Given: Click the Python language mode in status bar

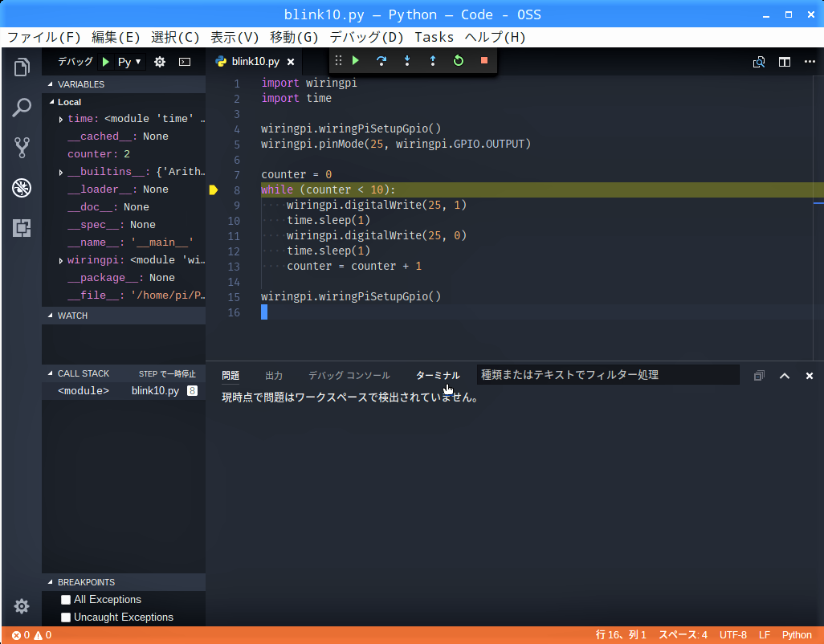Looking at the screenshot, I should click(x=797, y=635).
